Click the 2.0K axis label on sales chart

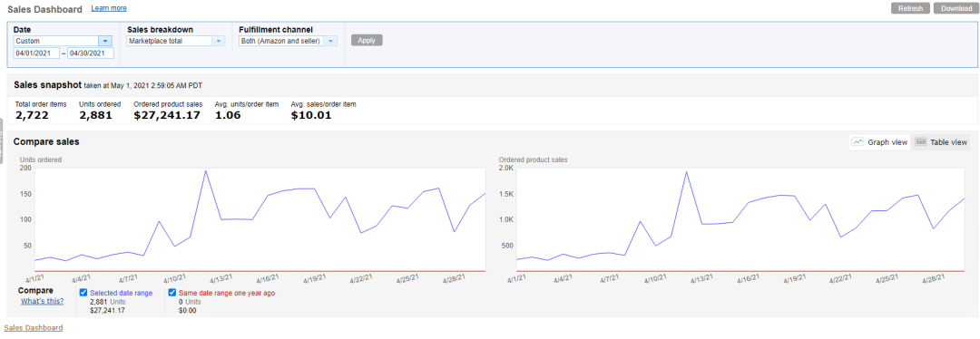[x=505, y=168]
